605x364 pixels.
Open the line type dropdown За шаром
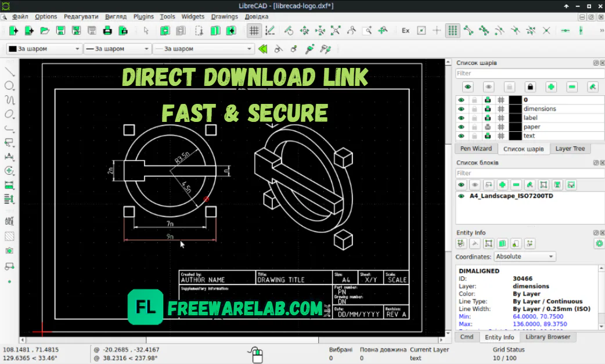pos(203,49)
